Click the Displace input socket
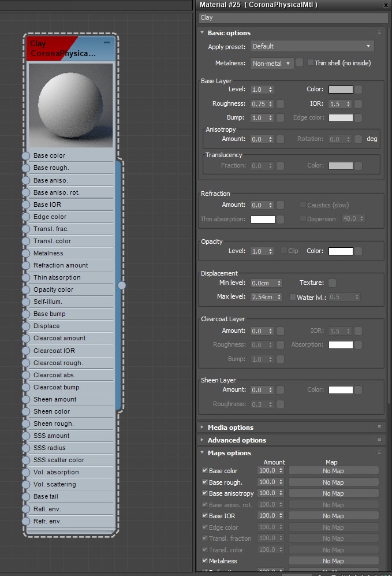The width and height of the screenshot is (392, 576). pyautogui.click(x=26, y=326)
